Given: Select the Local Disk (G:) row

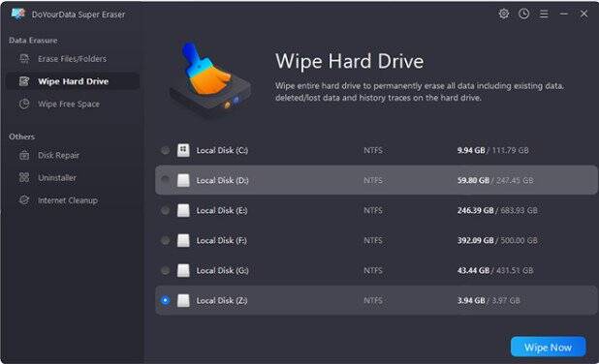Looking at the screenshot, I should pyautogui.click(x=376, y=270).
